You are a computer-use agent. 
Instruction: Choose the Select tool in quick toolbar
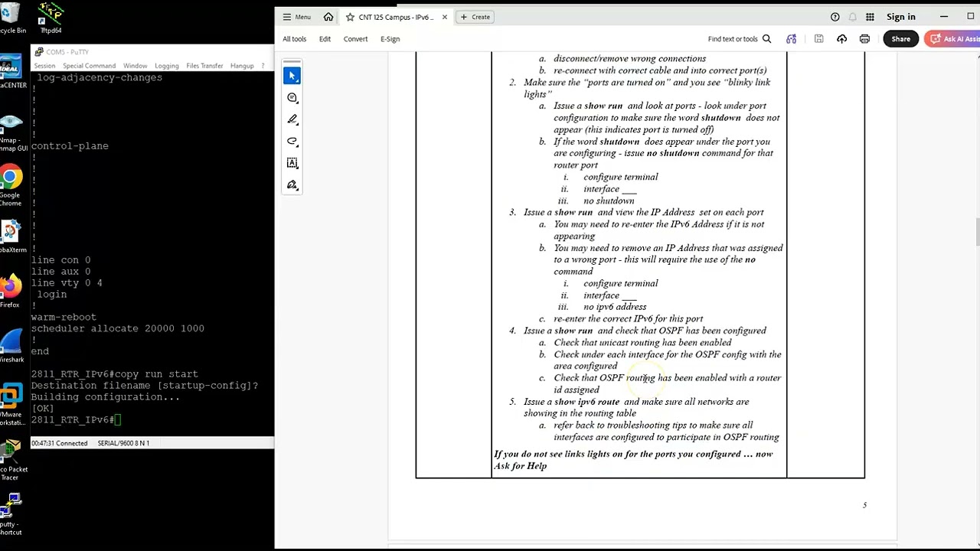[292, 76]
